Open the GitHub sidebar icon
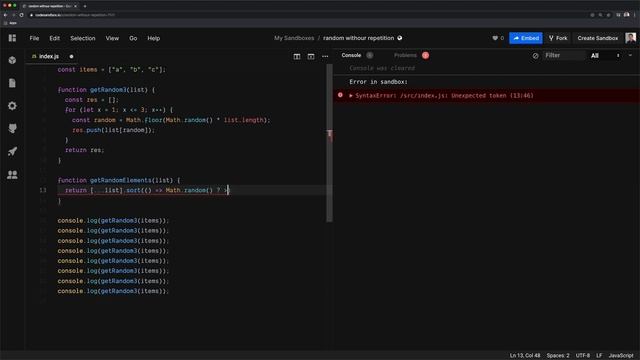The width and height of the screenshot is (640, 360). [x=12, y=129]
